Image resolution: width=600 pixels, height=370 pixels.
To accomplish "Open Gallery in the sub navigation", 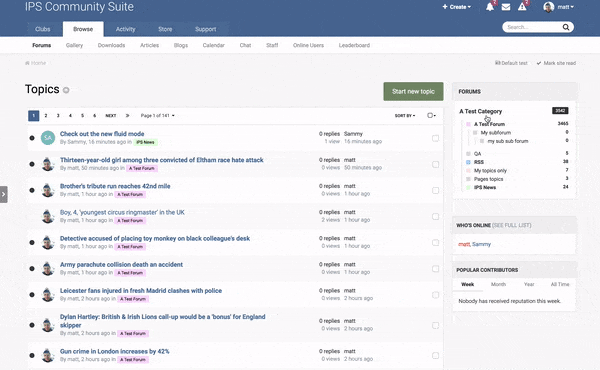I will tap(74, 45).
